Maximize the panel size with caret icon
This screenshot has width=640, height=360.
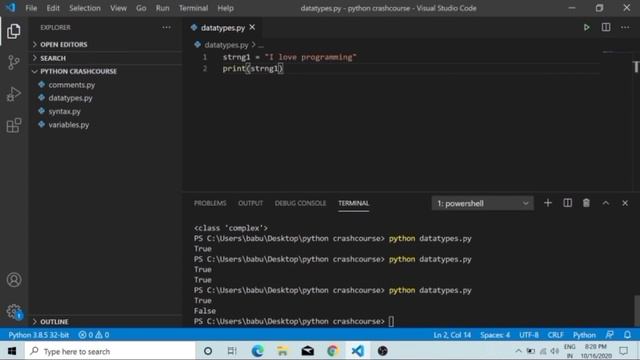(x=606, y=203)
